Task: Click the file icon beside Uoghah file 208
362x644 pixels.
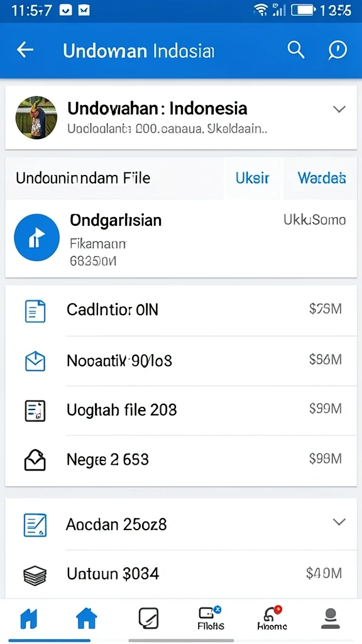Action: click(x=35, y=411)
